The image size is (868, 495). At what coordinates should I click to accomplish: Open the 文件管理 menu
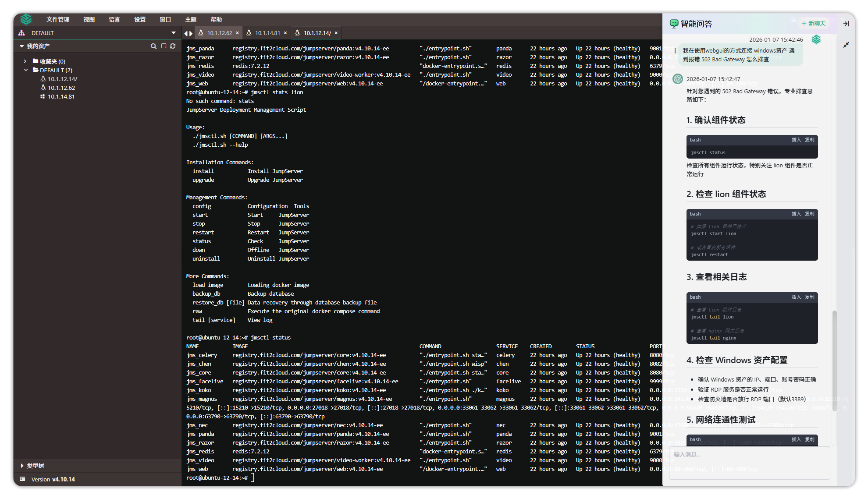(58, 19)
